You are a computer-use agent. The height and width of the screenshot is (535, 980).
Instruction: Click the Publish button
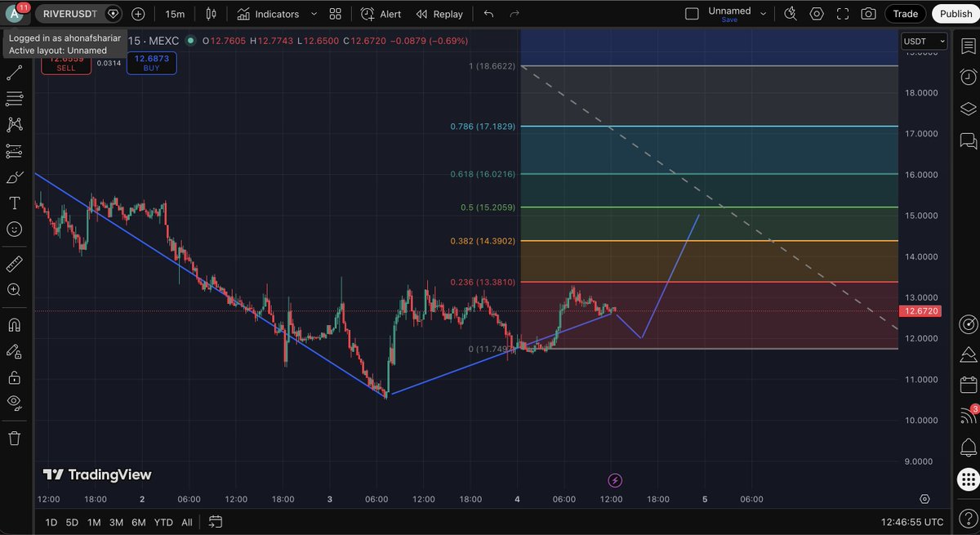tap(955, 14)
